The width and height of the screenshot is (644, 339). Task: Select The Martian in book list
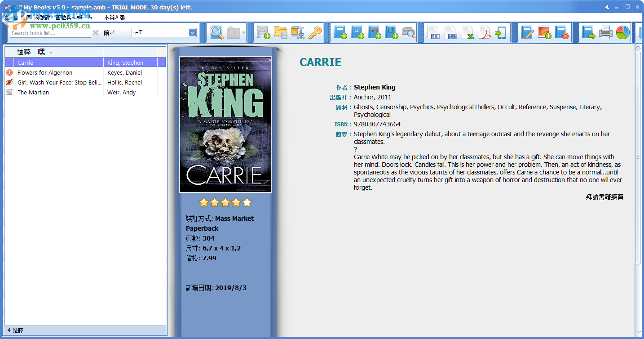81,92
